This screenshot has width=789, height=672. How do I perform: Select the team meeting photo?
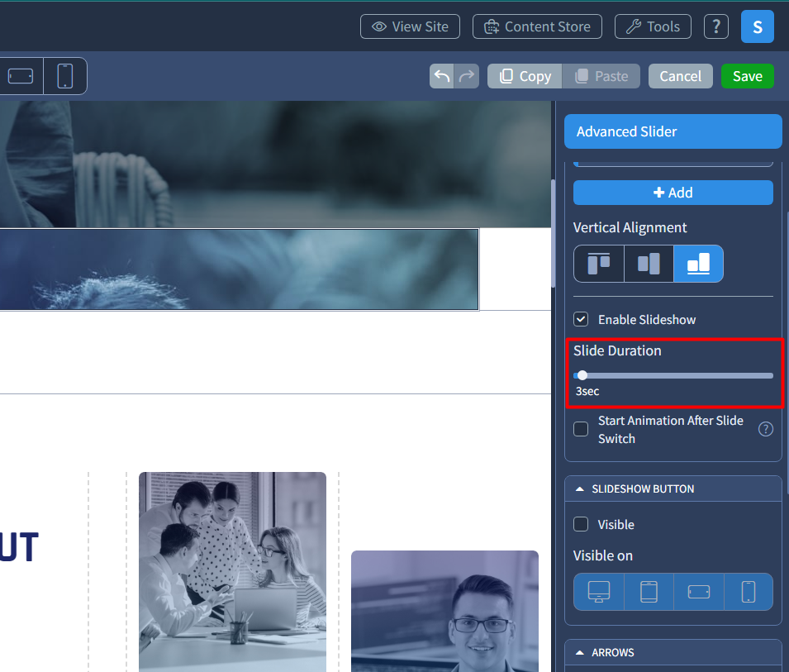click(x=232, y=572)
